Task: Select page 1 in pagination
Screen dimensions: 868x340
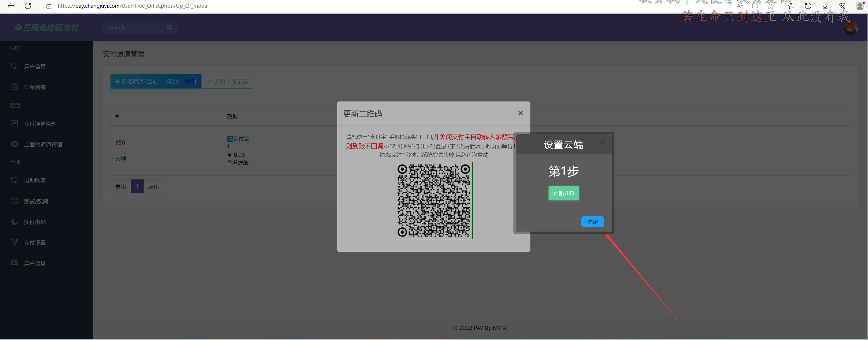Action: point(137,186)
